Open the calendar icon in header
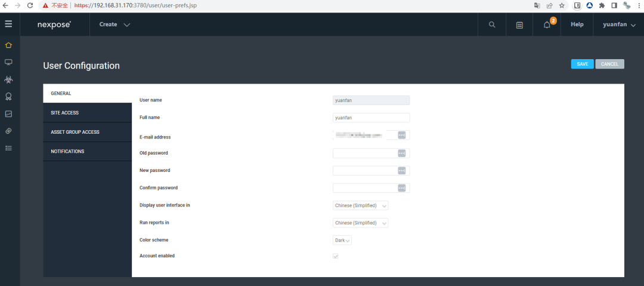Viewport: 644px width, 286px height. 519,24
